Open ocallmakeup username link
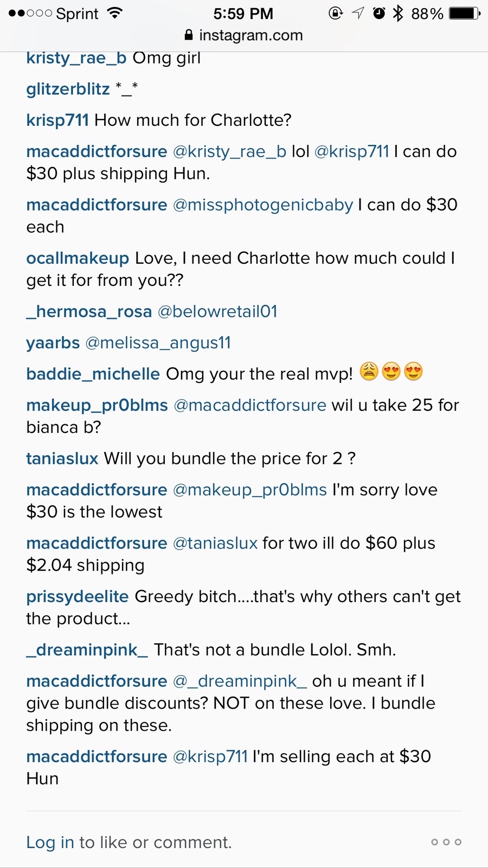The image size is (488, 868). tap(78, 258)
